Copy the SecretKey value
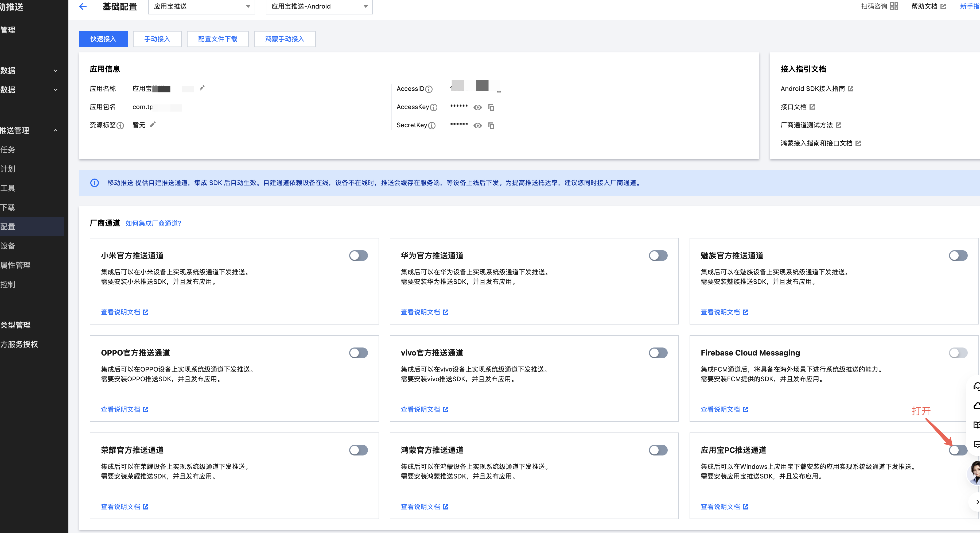Screen dimensions: 980x533 click(492, 126)
